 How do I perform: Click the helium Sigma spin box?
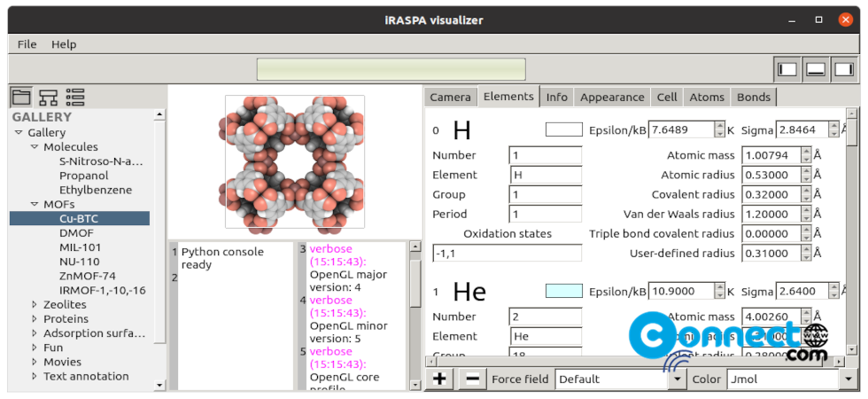click(807, 291)
